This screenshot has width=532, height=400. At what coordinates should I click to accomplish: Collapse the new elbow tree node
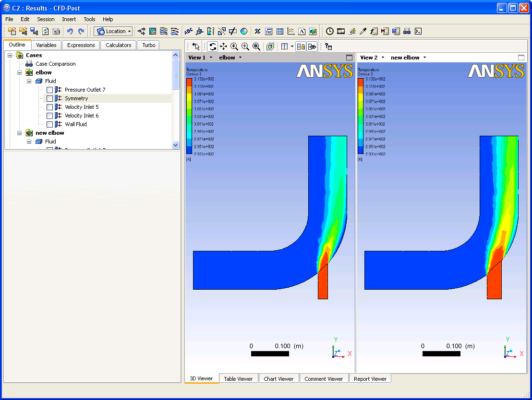19,133
